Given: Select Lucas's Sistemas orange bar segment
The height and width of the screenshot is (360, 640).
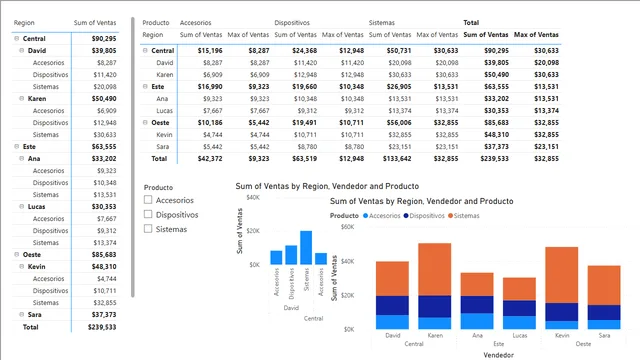Looking at the screenshot, I should (519, 289).
